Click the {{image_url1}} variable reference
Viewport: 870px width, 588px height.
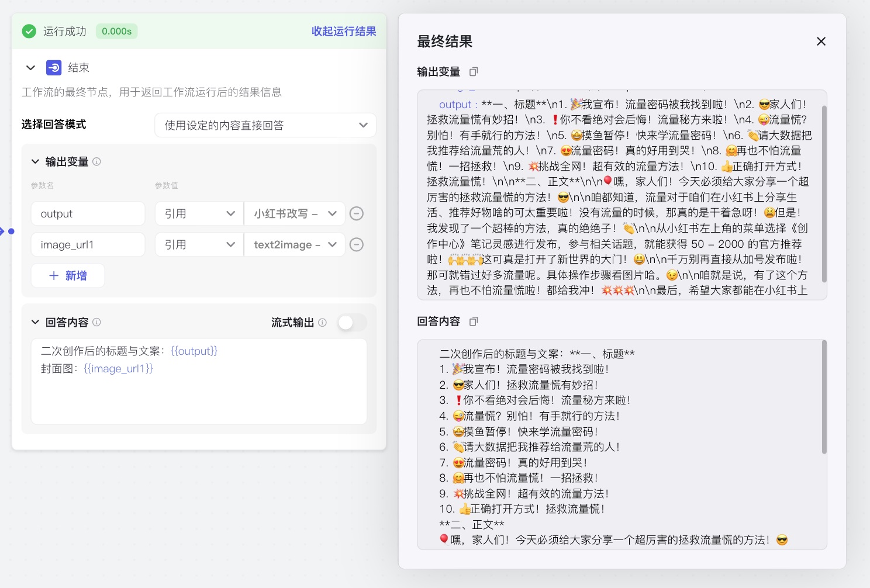[118, 369]
